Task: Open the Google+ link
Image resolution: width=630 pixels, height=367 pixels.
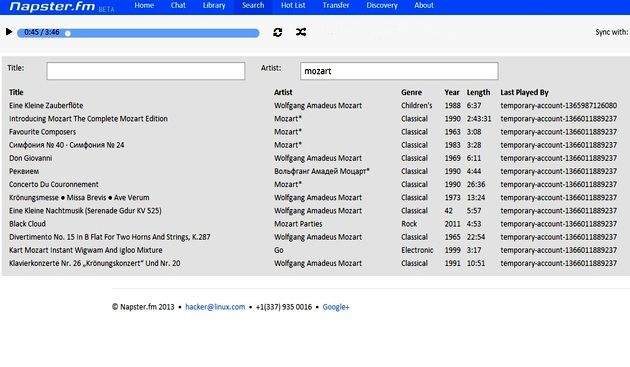Action: [x=336, y=307]
